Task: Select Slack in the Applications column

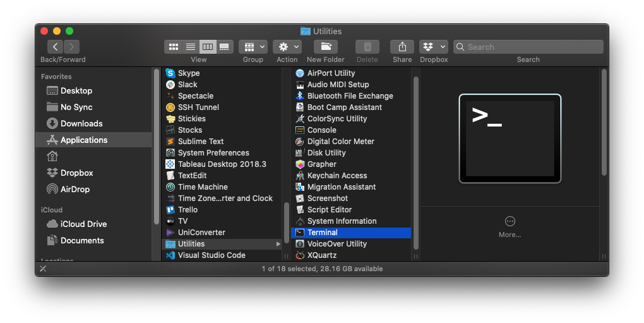Action: (x=222, y=85)
